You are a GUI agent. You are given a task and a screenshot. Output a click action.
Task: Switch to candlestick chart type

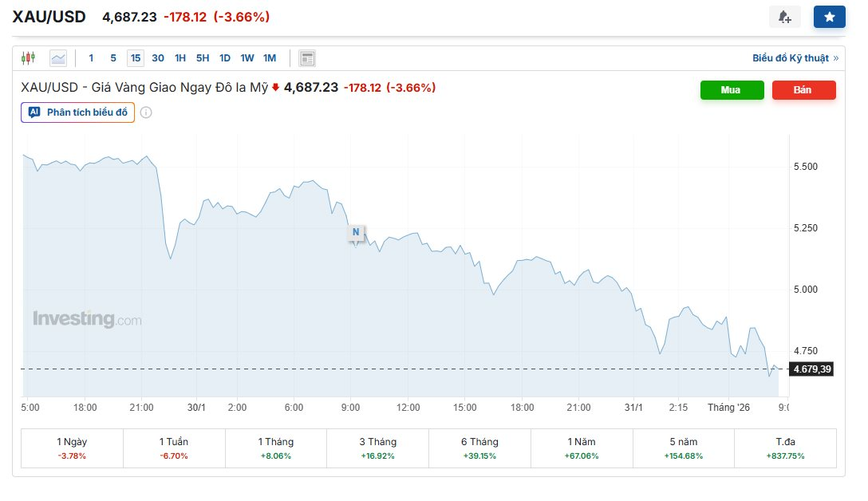point(29,58)
